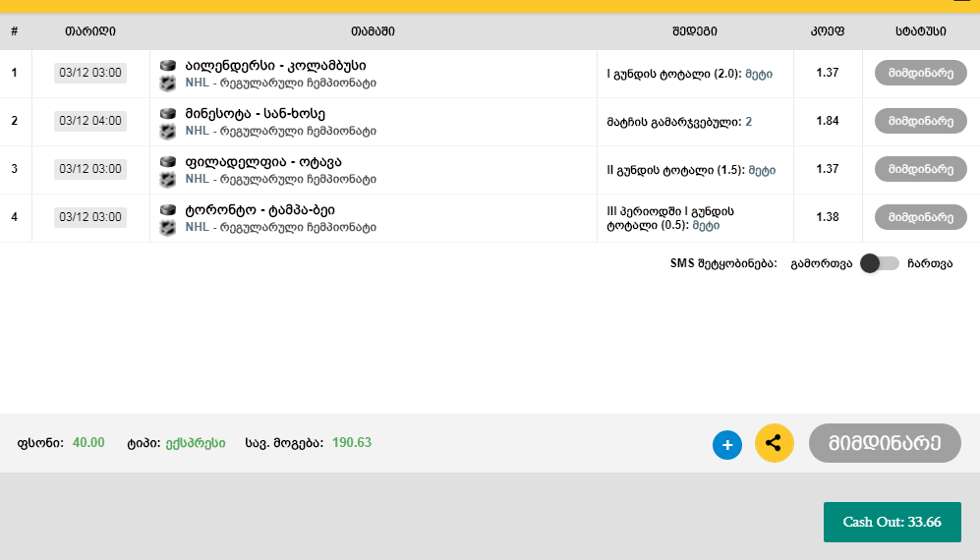Select match ტორონტო - ტამპა-ბეი

point(260,210)
